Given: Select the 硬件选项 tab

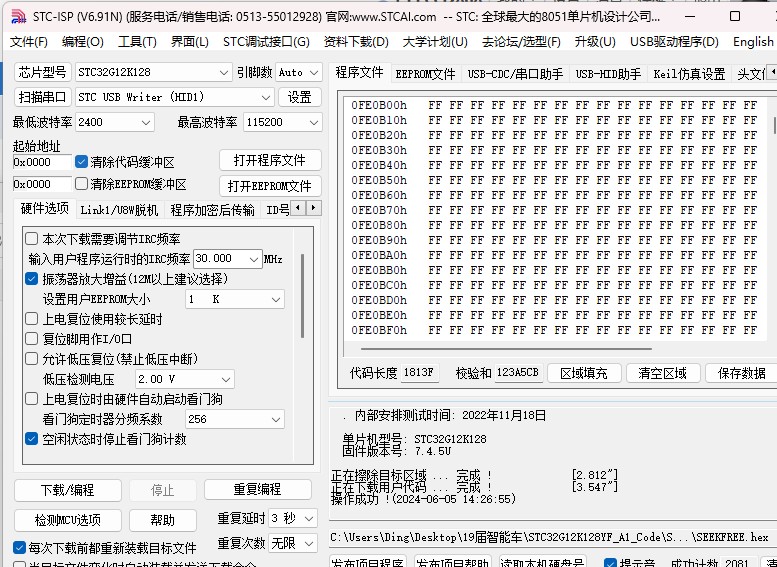Looking at the screenshot, I should 45,208.
